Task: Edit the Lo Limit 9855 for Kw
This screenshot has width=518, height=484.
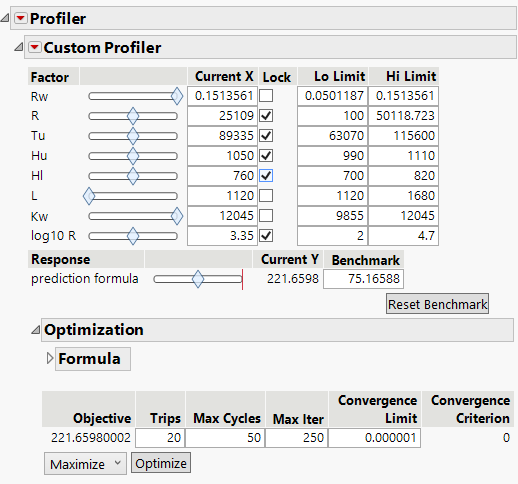Action: (333, 216)
